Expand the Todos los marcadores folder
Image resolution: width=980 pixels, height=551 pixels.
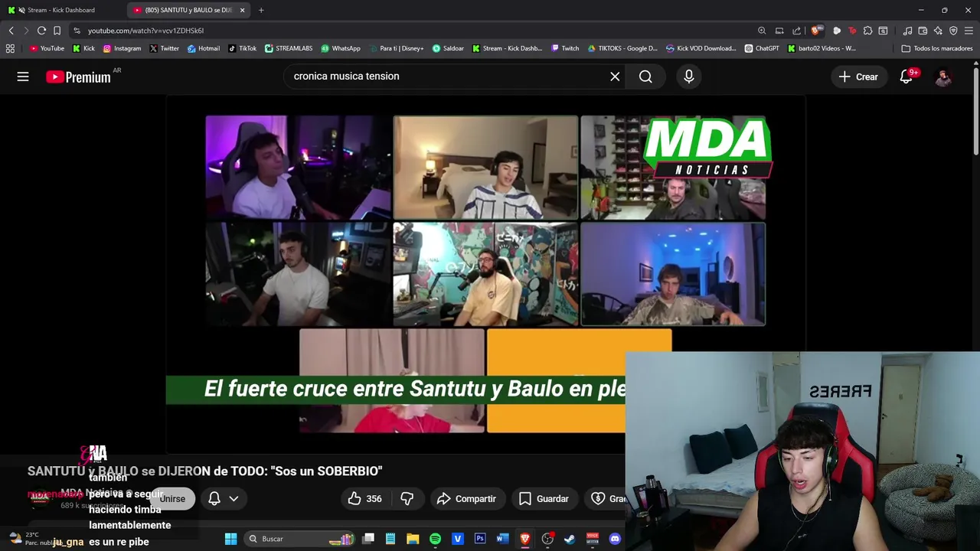937,48
